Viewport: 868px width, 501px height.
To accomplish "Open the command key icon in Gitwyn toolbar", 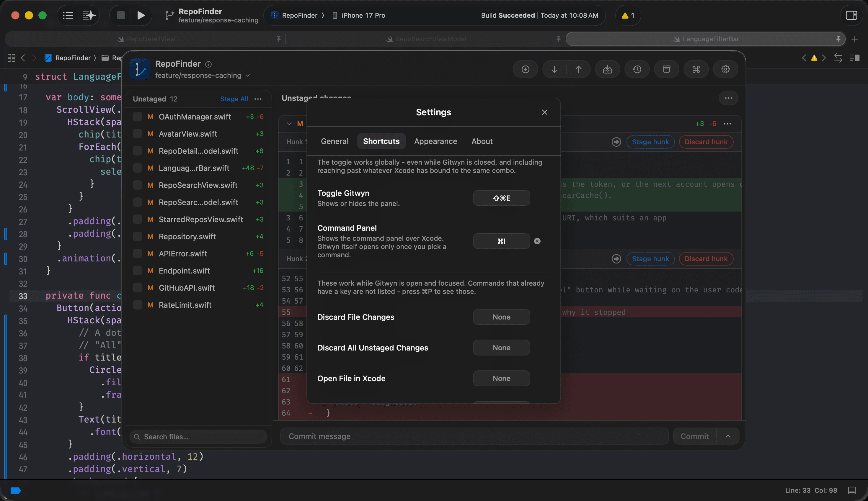I will coord(696,70).
